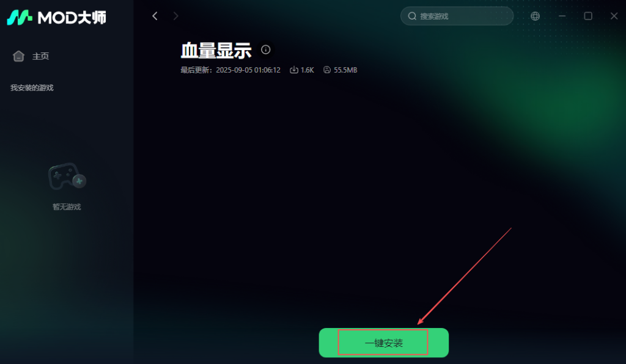626x364 pixels.
Task: Click the download count icon beside 1.6K
Action: (294, 70)
